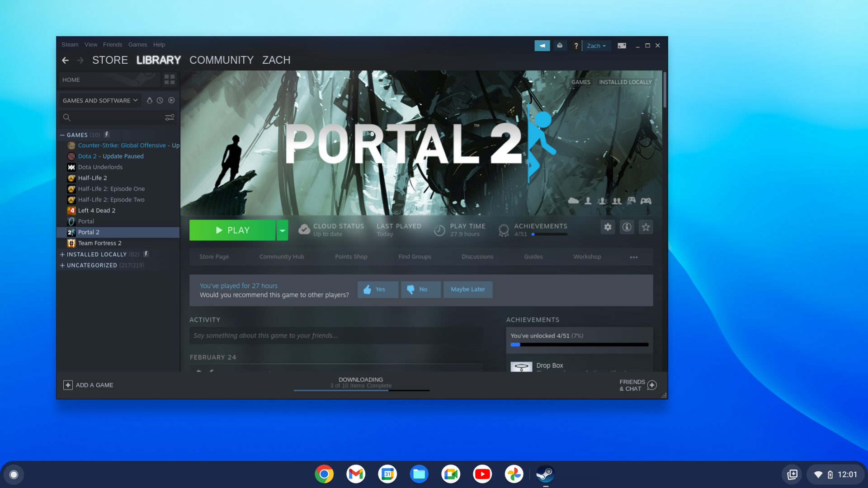Click the Friends & Chat icon
The height and width of the screenshot is (488, 868).
[x=652, y=385]
